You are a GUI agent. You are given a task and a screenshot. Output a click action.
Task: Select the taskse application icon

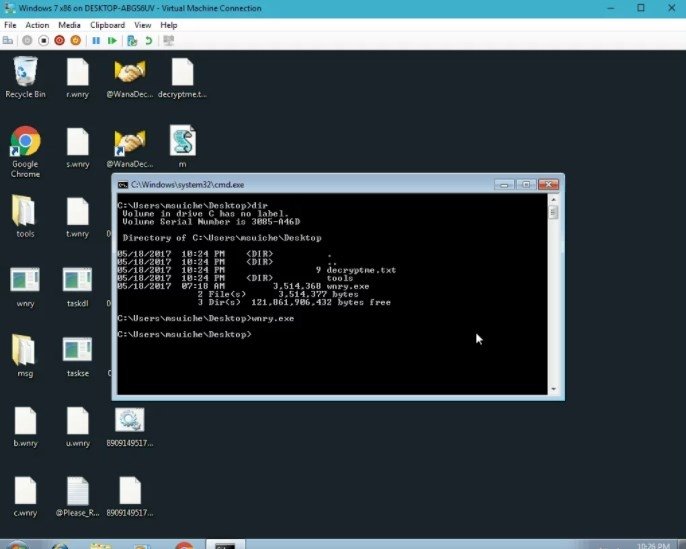(77, 357)
